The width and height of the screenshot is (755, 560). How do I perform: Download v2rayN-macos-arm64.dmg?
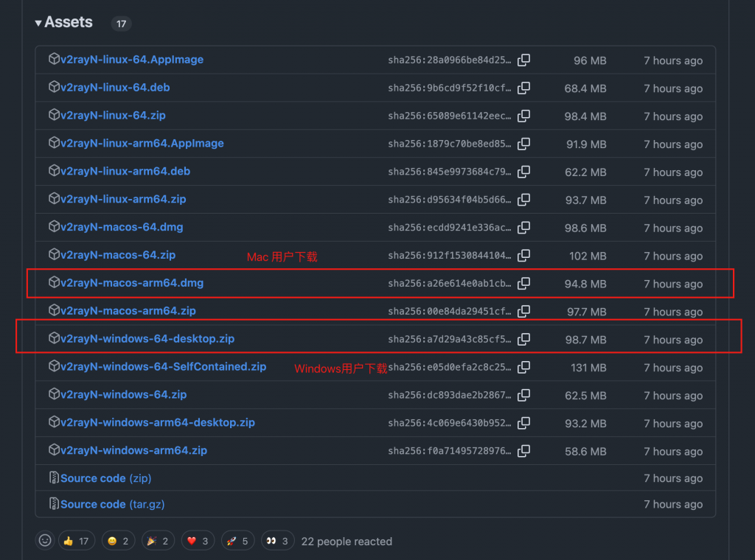(132, 283)
